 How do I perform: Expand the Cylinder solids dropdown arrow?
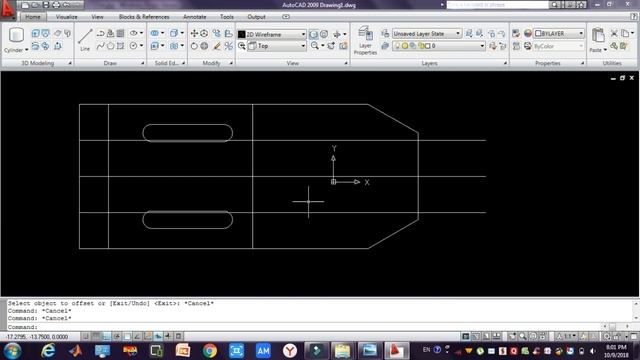coord(27,50)
